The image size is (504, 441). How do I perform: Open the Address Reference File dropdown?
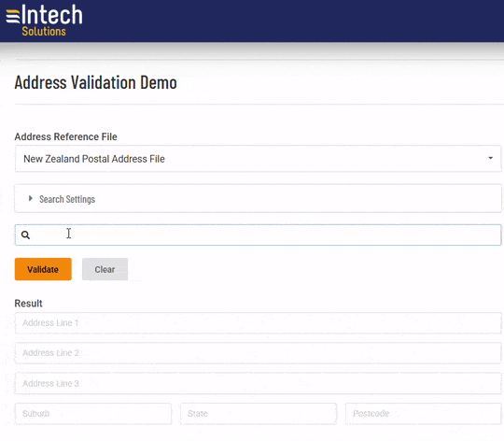258,159
